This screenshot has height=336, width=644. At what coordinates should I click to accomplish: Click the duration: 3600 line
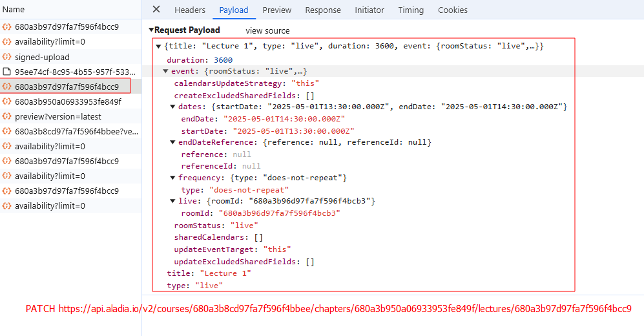click(200, 60)
